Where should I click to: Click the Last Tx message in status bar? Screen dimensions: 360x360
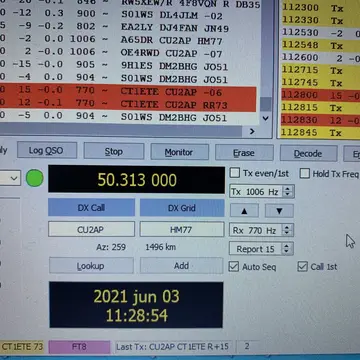[x=172, y=347]
